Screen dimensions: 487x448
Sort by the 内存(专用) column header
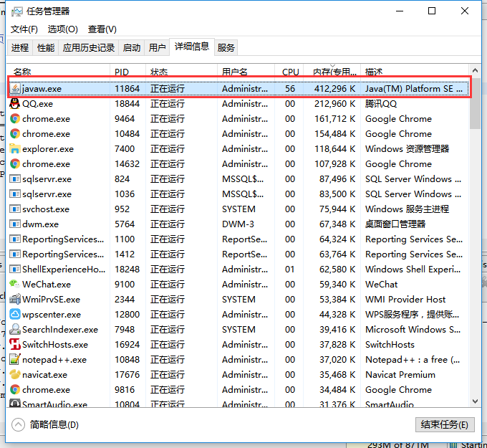click(332, 70)
